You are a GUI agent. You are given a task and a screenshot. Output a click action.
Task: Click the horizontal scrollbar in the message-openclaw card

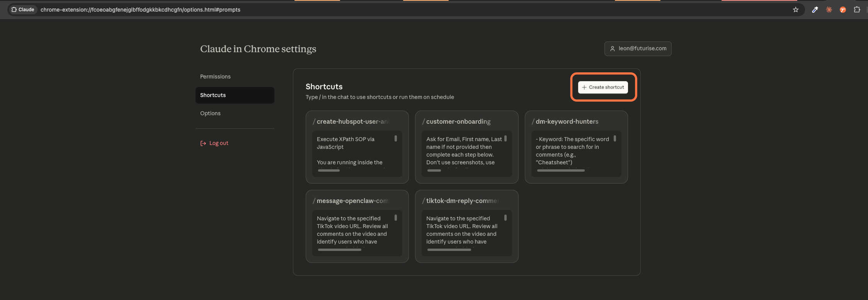pyautogui.click(x=340, y=250)
